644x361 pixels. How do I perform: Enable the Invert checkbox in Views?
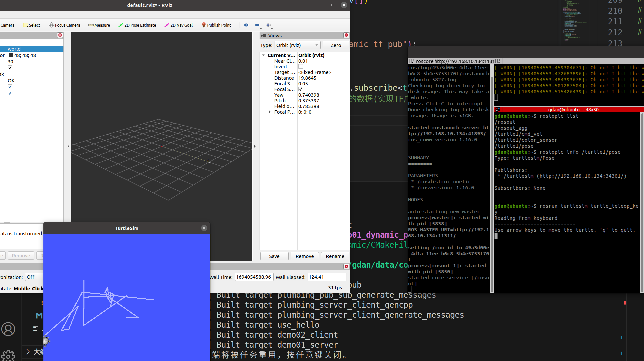(x=301, y=67)
